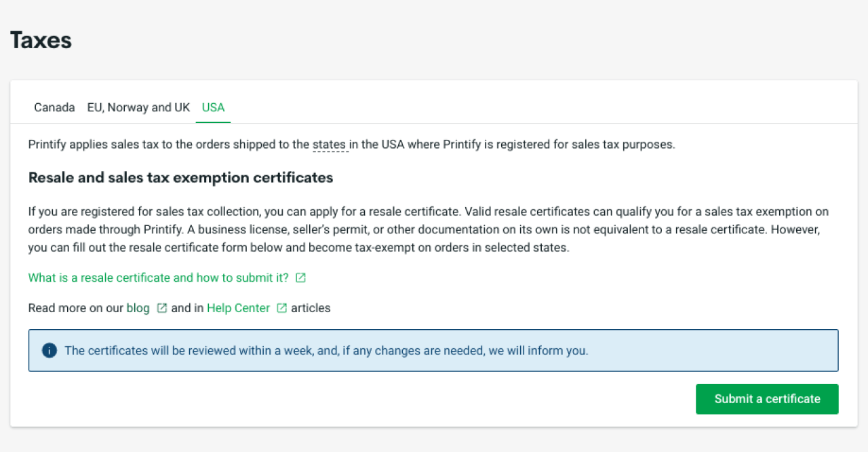Screen dimensions: 868x452
Task: Open the EU, Norway and UK tab
Action: pyautogui.click(x=138, y=107)
